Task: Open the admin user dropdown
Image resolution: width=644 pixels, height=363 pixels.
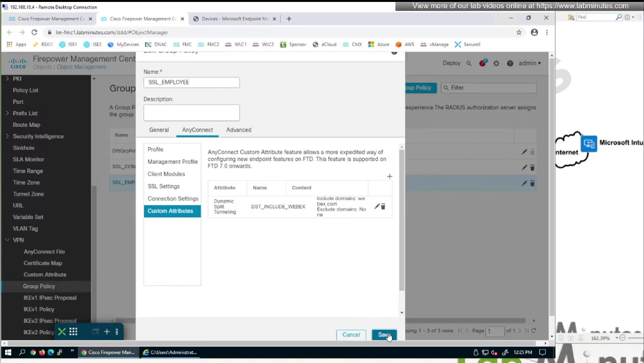Action: pyautogui.click(x=530, y=63)
